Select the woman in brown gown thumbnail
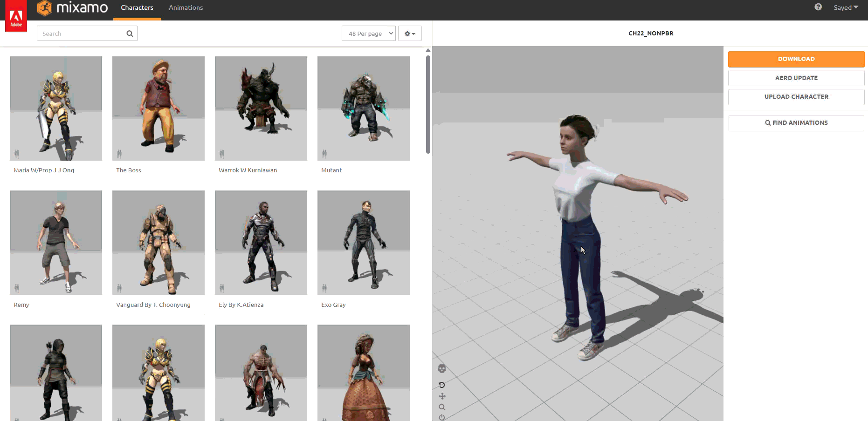Viewport: 868px width, 421px height. pos(364,373)
